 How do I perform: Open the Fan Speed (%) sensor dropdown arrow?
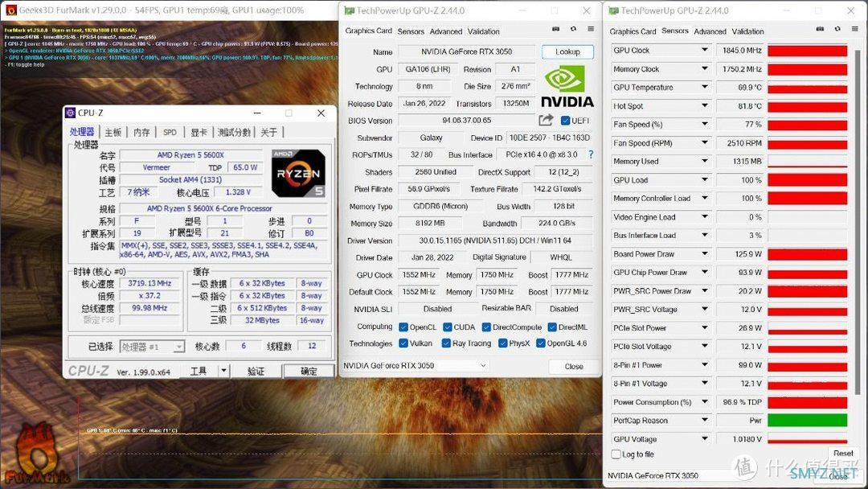tap(705, 124)
